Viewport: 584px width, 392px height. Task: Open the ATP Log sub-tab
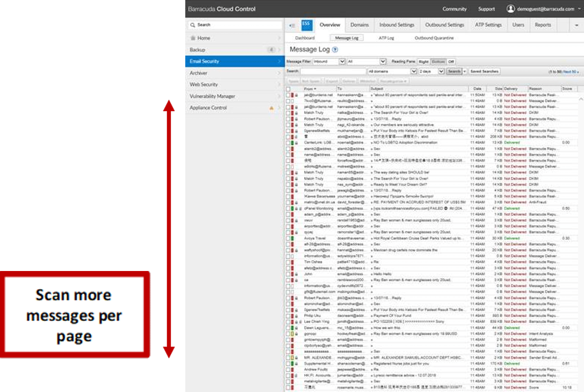tap(386, 38)
